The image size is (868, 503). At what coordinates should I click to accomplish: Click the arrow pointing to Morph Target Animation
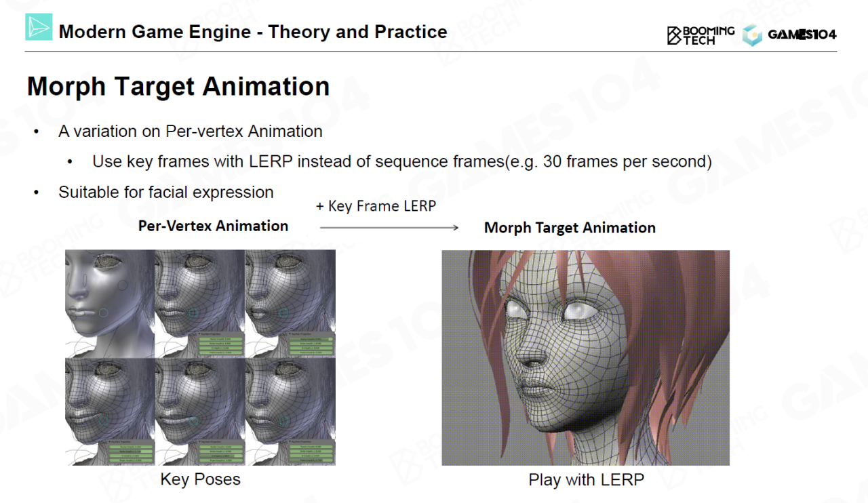point(389,228)
